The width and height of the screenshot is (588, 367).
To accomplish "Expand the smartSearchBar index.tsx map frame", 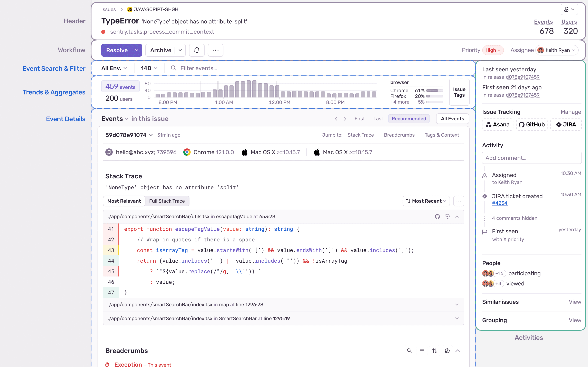I will point(457,304).
